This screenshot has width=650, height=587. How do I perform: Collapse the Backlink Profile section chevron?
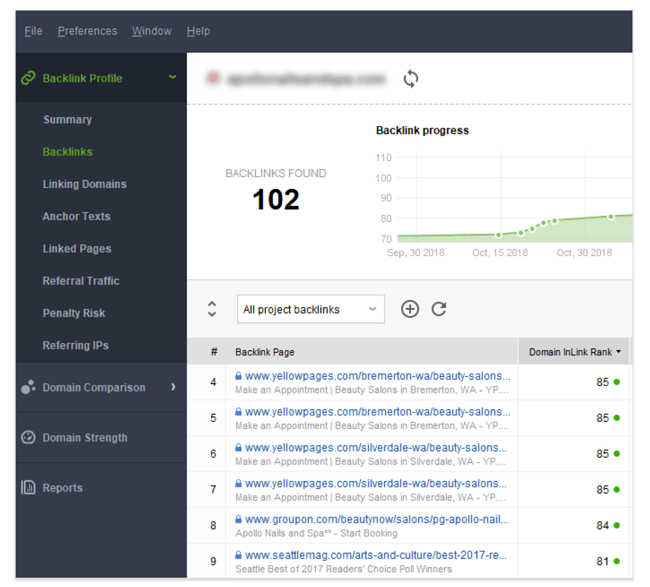pos(173,77)
